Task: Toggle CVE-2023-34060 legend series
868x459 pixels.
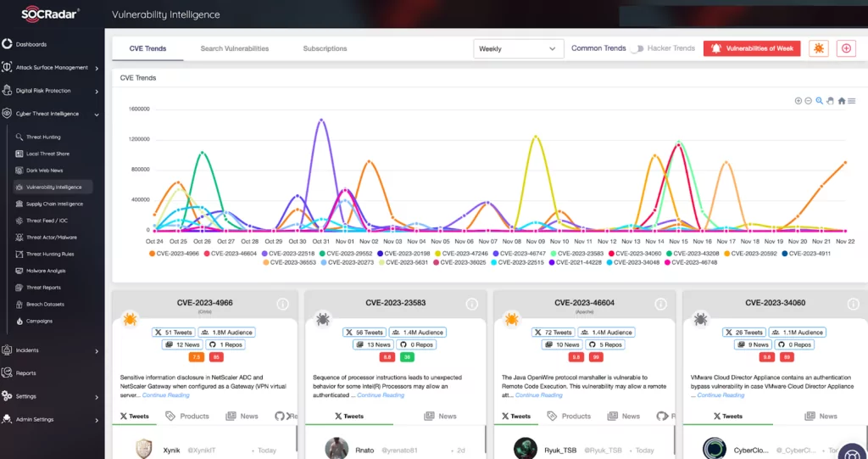Action: pos(635,254)
